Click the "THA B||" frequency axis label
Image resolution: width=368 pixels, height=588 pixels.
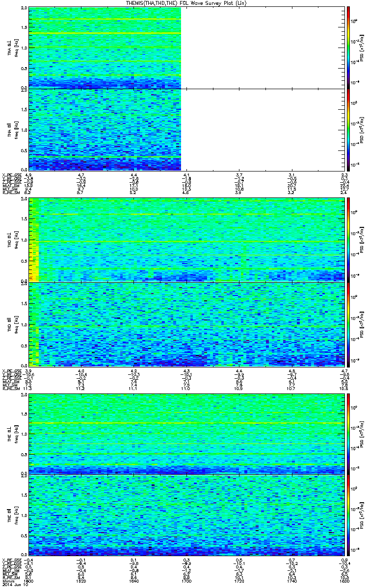coord(12,129)
